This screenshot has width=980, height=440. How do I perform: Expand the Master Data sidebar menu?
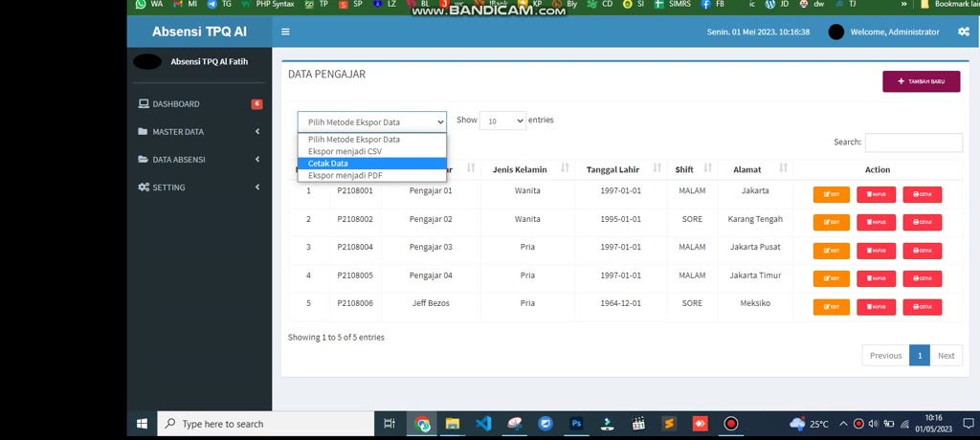(x=199, y=132)
